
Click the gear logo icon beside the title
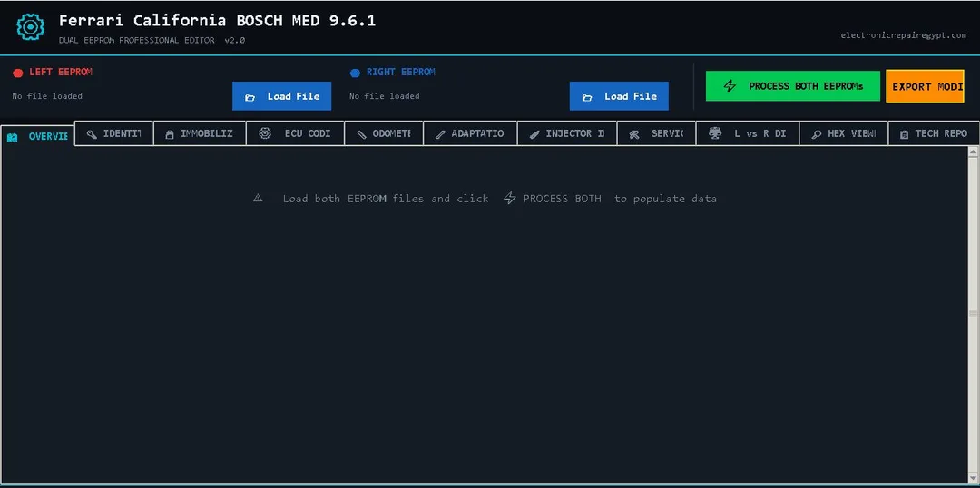(x=31, y=26)
